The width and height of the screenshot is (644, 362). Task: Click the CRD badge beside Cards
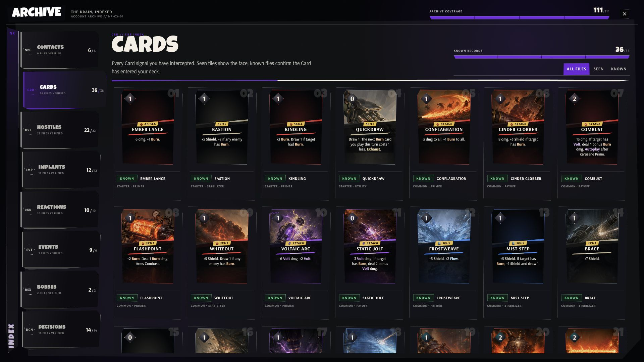click(31, 90)
